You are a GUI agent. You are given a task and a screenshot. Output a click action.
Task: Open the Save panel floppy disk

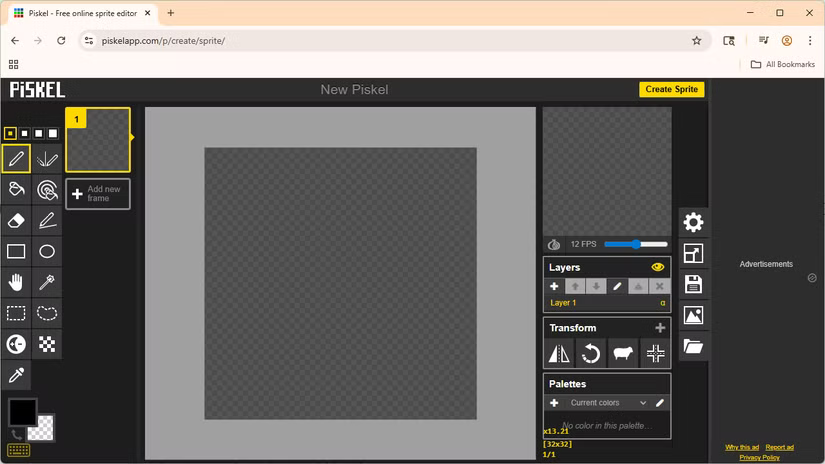point(693,285)
